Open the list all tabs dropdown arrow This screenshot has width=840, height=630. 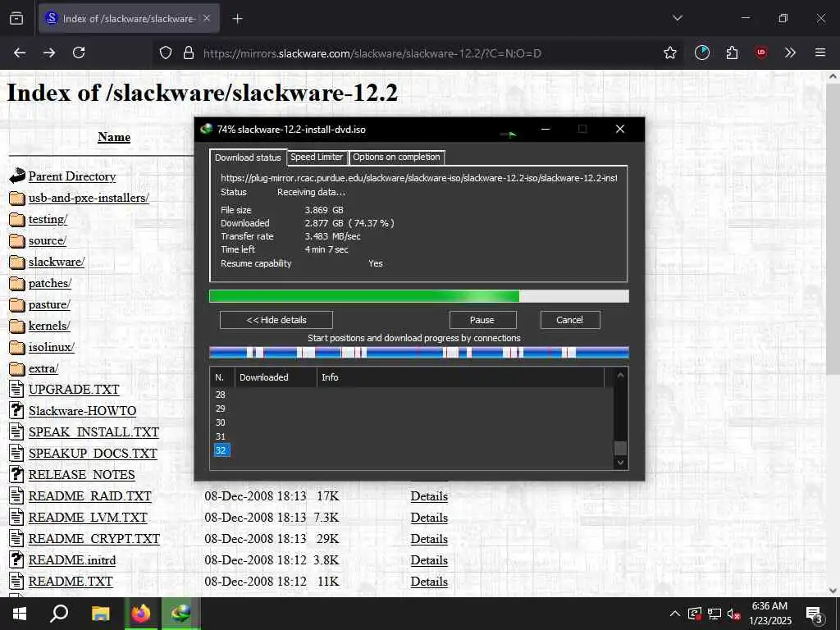(x=677, y=18)
